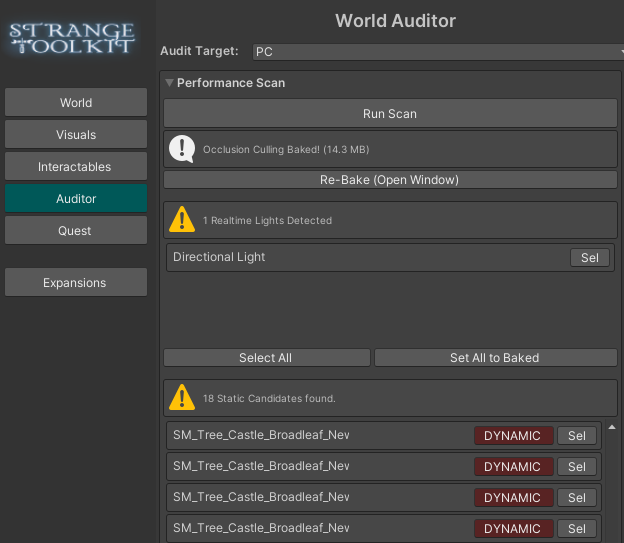The width and height of the screenshot is (624, 543).
Task: Click Re-Bake (Open Window) button
Action: pyautogui.click(x=390, y=180)
